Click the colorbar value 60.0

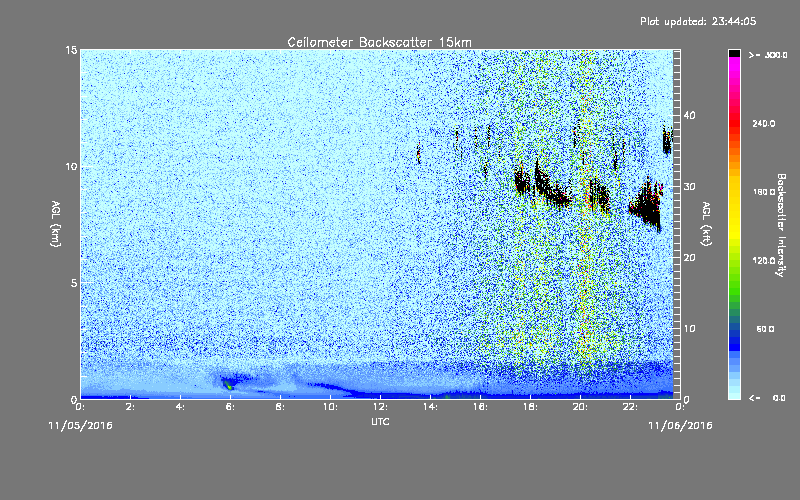tap(765, 330)
